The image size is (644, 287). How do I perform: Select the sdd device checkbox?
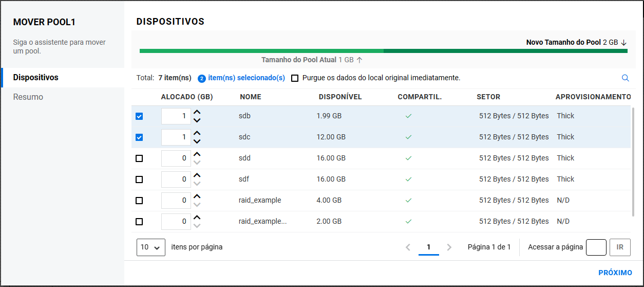pyautogui.click(x=139, y=158)
